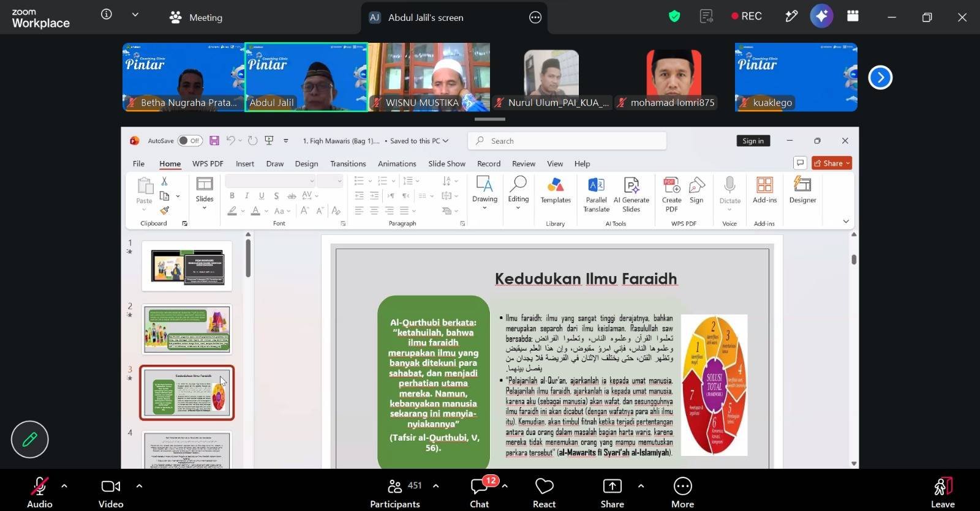Toggle center text alignment
The image size is (980, 511).
click(374, 211)
